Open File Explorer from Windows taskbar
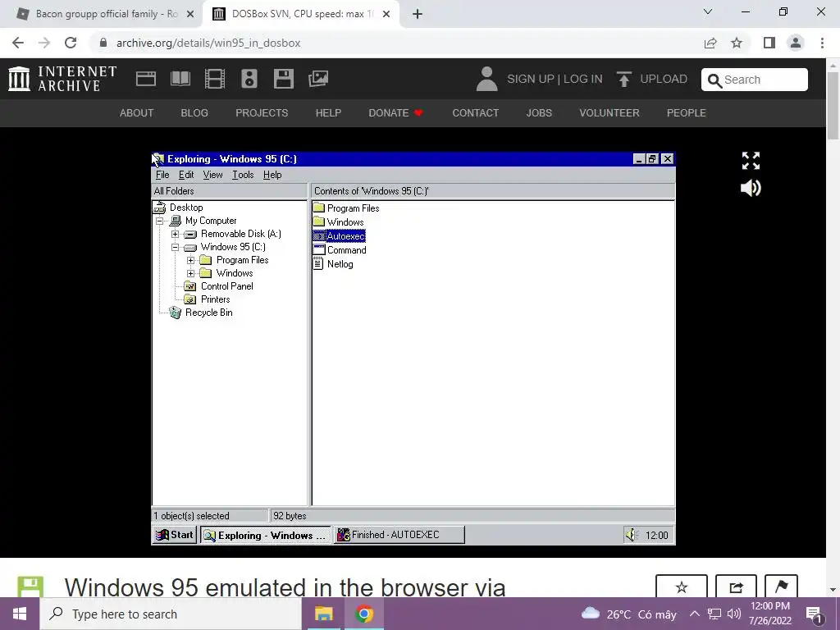The height and width of the screenshot is (630, 840). [323, 614]
